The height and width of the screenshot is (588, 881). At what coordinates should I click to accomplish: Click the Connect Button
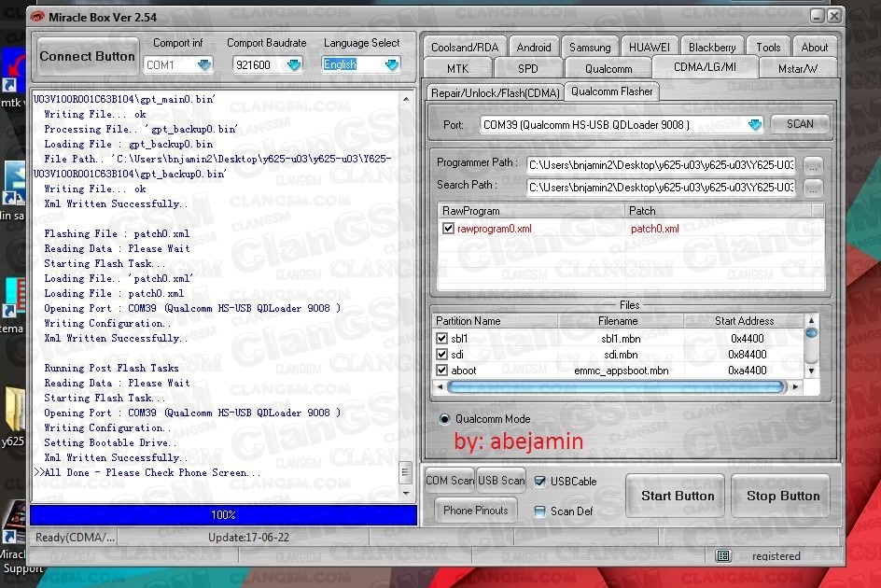(x=87, y=56)
